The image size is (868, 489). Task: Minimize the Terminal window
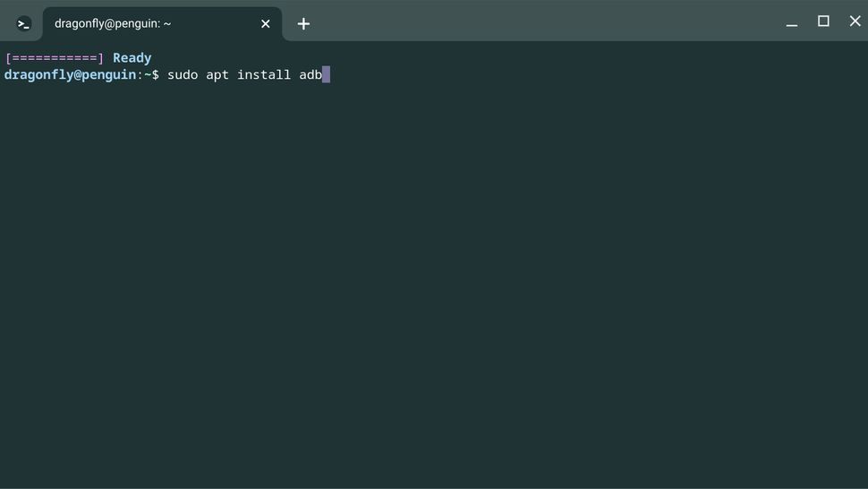pyautogui.click(x=792, y=22)
